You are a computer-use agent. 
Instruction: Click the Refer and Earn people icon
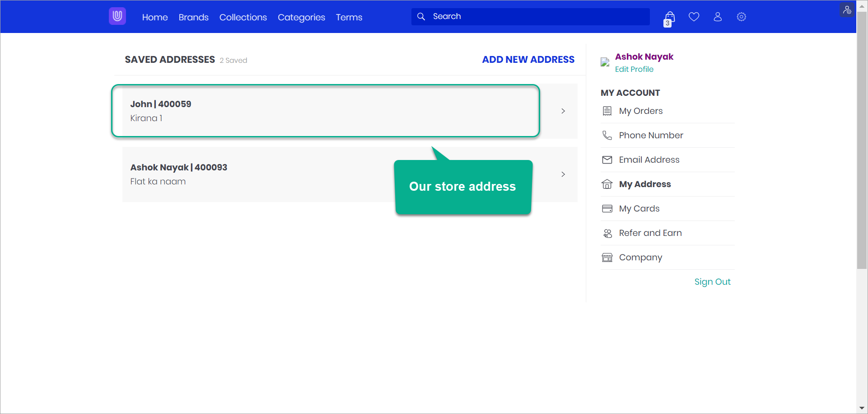tap(607, 233)
